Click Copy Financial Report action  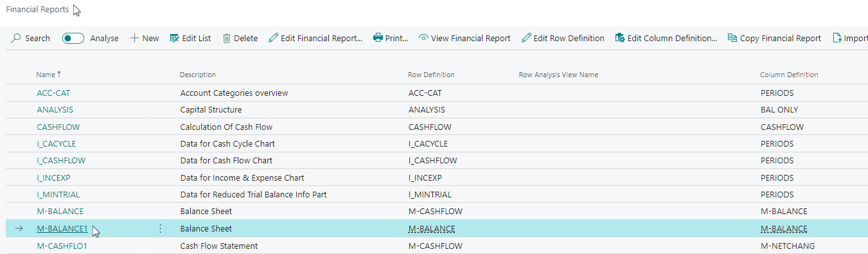coord(774,39)
